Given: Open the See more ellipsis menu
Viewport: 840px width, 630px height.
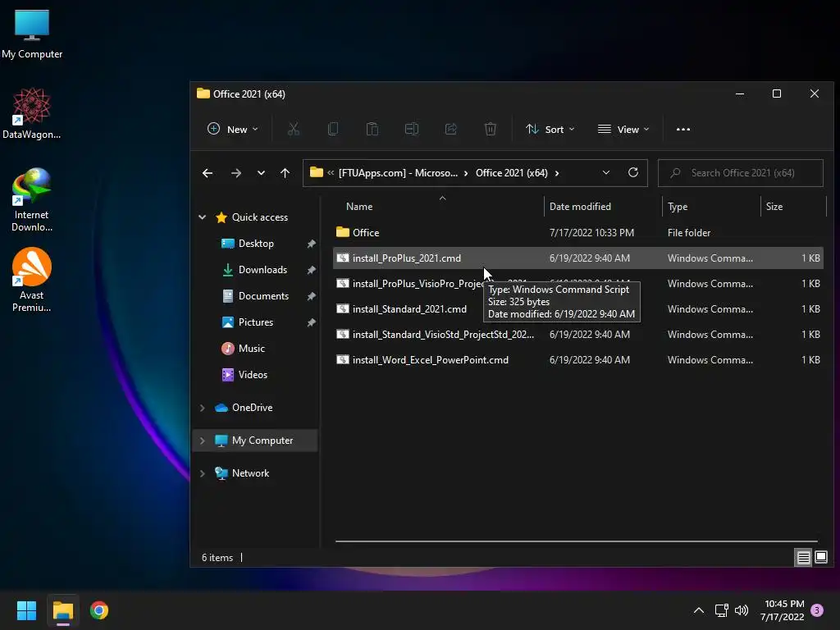Looking at the screenshot, I should click(x=683, y=129).
